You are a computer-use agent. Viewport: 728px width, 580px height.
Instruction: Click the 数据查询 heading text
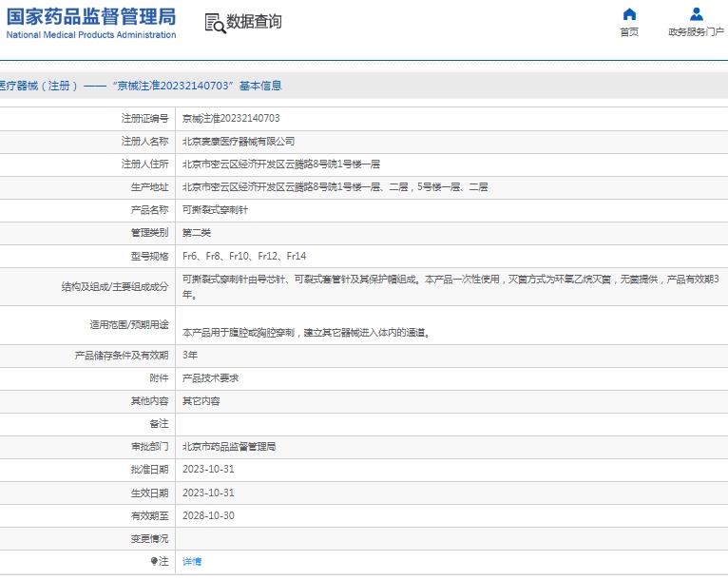pos(254,21)
